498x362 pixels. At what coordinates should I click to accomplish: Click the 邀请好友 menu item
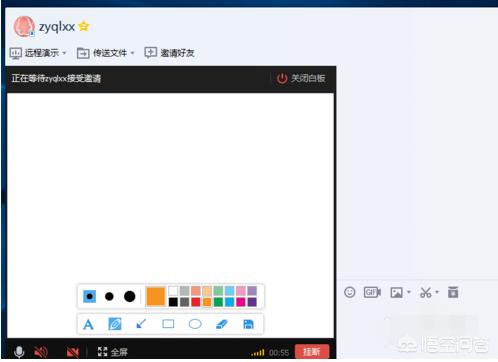pos(170,53)
